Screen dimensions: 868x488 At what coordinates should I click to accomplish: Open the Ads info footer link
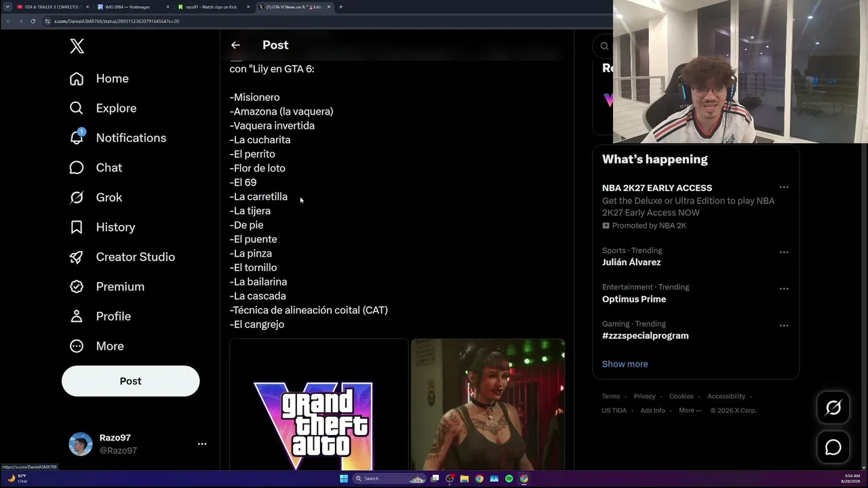click(653, 411)
